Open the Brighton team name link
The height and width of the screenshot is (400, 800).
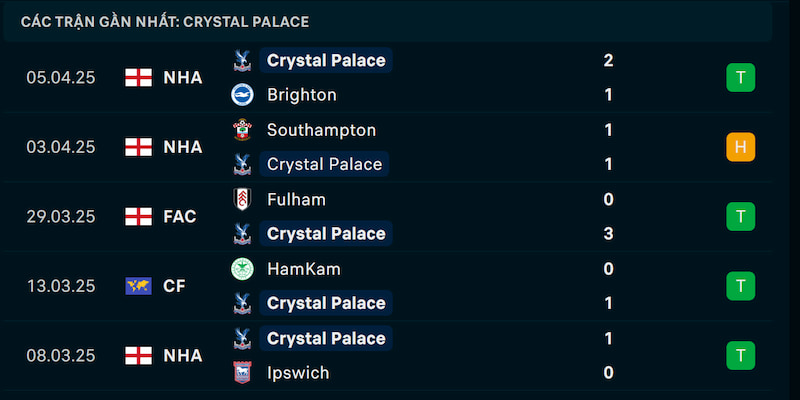coord(302,95)
